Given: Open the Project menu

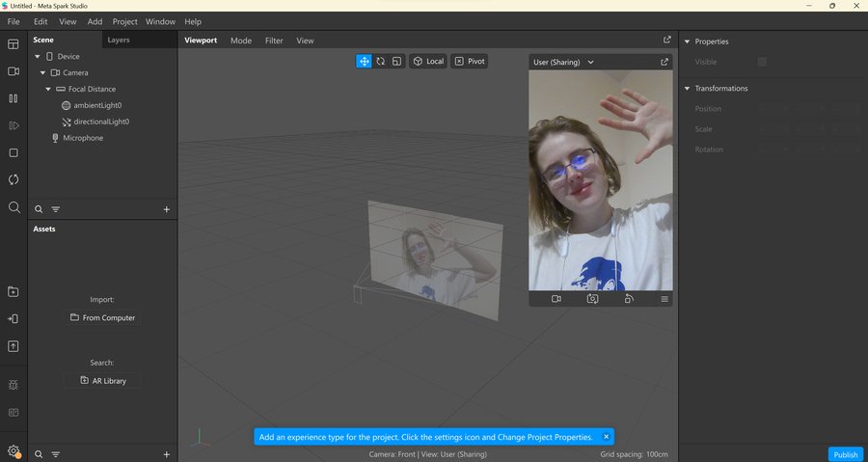Looking at the screenshot, I should [124, 21].
